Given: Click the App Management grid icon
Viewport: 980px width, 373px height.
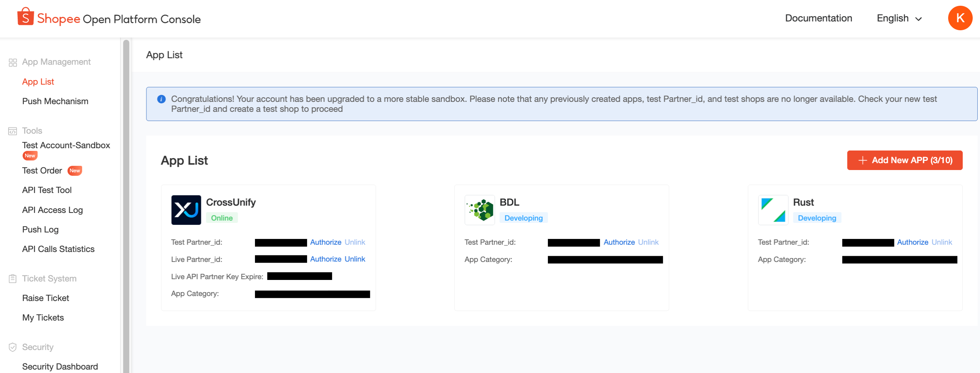Looking at the screenshot, I should point(13,62).
